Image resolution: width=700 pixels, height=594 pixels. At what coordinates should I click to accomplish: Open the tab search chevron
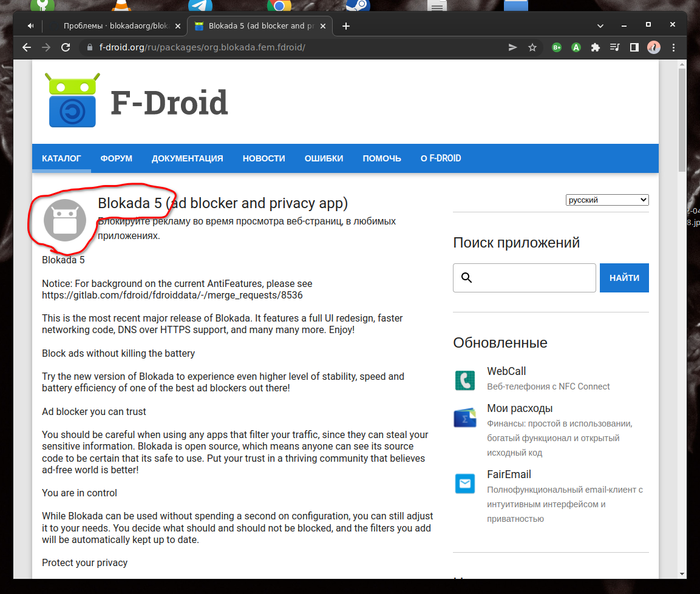pyautogui.click(x=600, y=26)
